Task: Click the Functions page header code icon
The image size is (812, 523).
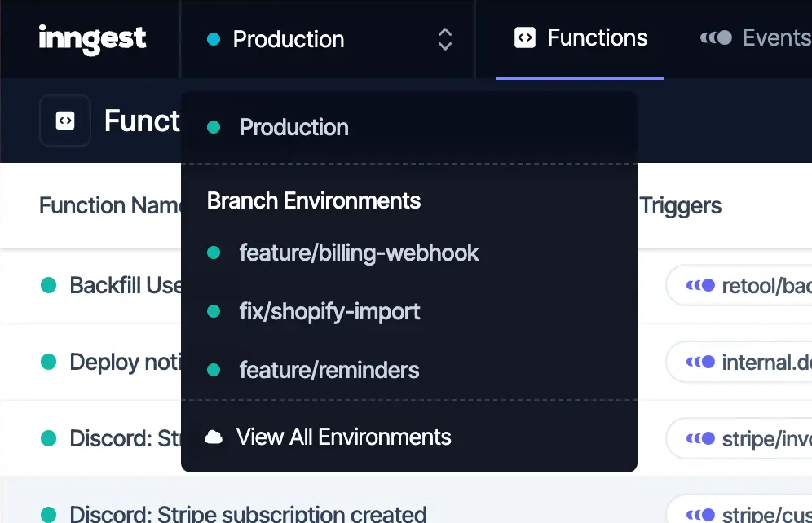Action: click(65, 121)
